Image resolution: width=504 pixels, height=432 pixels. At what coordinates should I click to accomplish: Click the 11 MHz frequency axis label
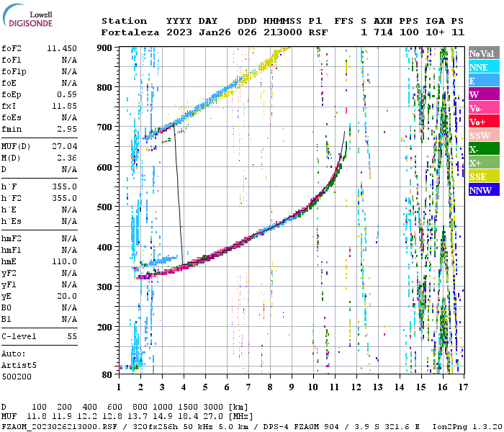335,387
